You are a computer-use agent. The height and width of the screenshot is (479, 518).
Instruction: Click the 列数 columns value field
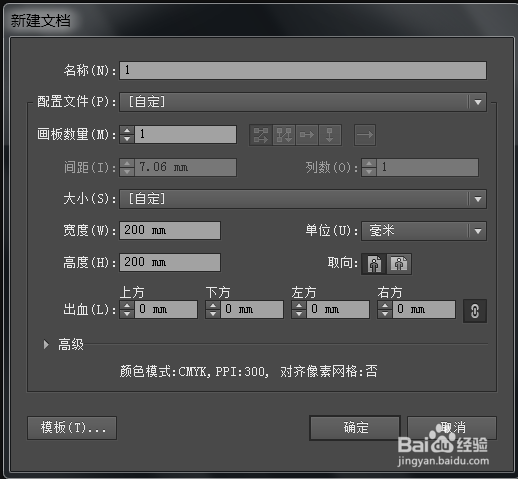coord(428,167)
